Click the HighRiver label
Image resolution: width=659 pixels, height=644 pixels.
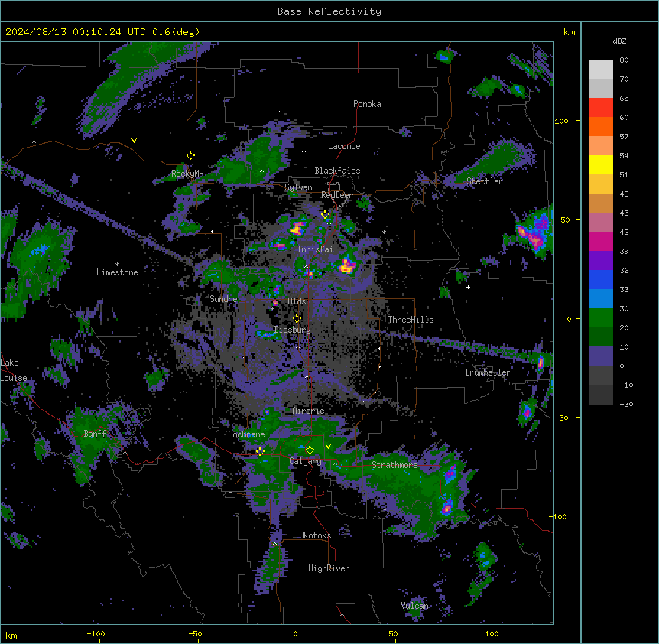(x=329, y=568)
